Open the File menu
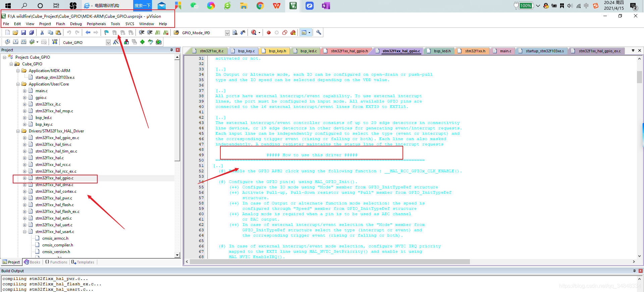 (x=6, y=24)
